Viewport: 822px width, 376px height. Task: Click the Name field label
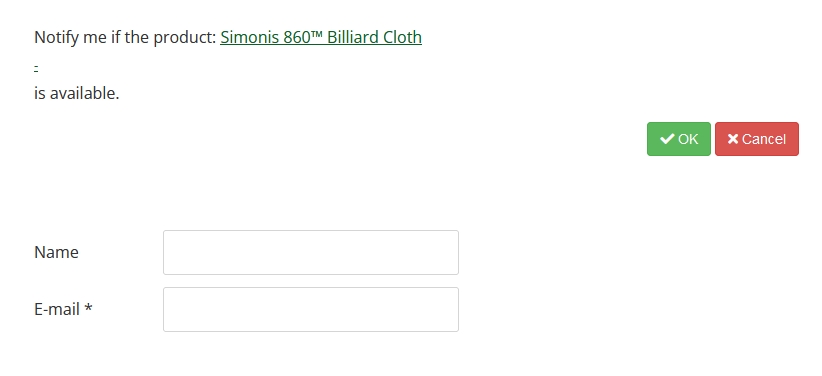click(57, 252)
